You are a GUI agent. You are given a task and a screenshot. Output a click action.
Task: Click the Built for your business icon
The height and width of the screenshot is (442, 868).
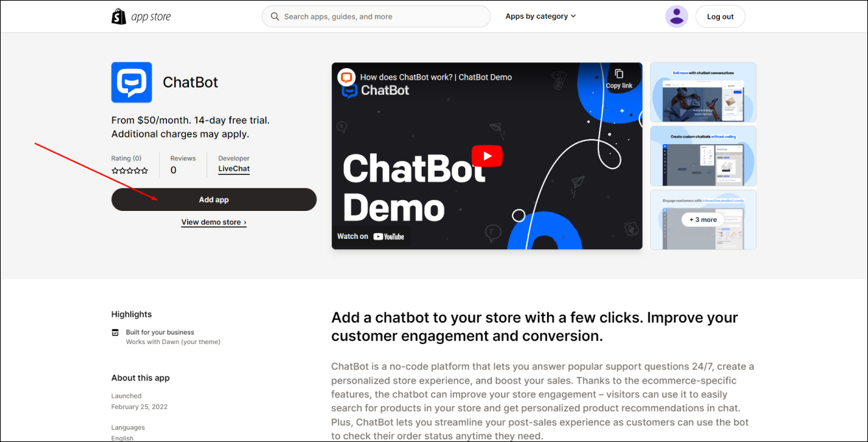116,332
